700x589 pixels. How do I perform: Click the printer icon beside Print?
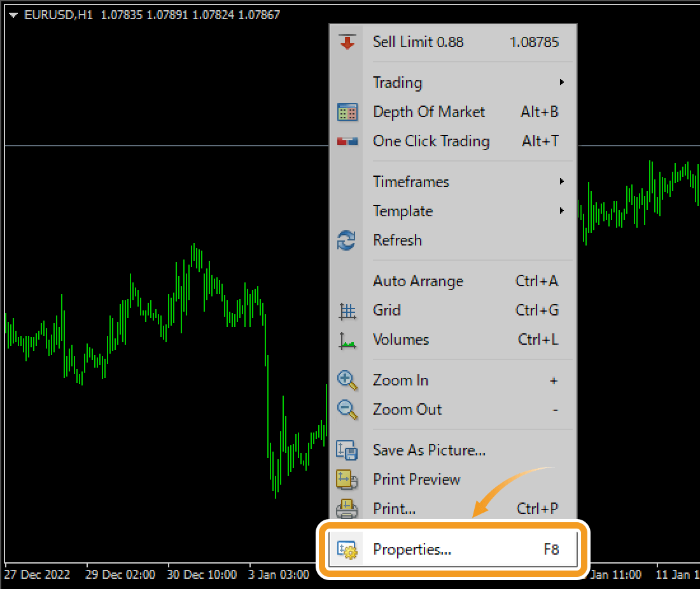tap(347, 509)
